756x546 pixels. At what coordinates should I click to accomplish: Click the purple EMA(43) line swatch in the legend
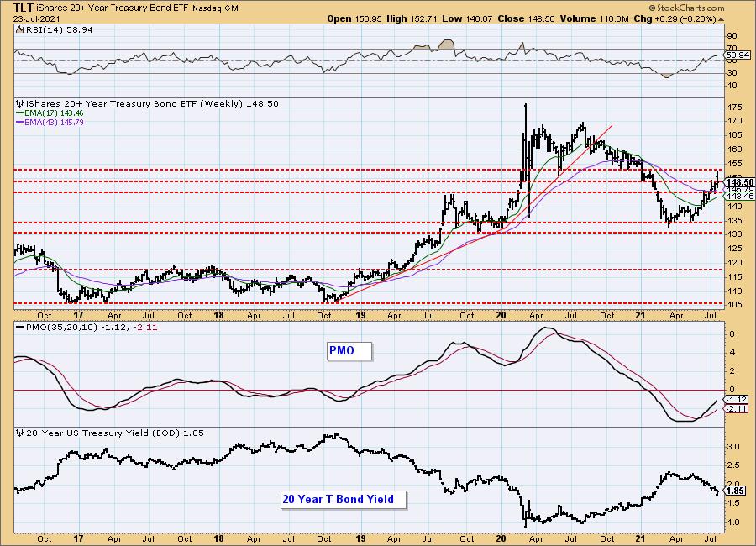click(x=20, y=123)
